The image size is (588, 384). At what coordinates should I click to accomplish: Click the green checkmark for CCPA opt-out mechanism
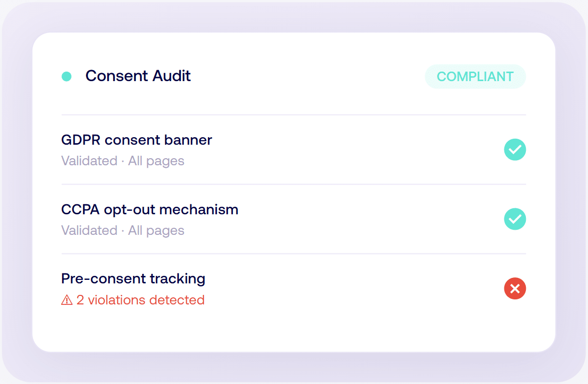[515, 219]
